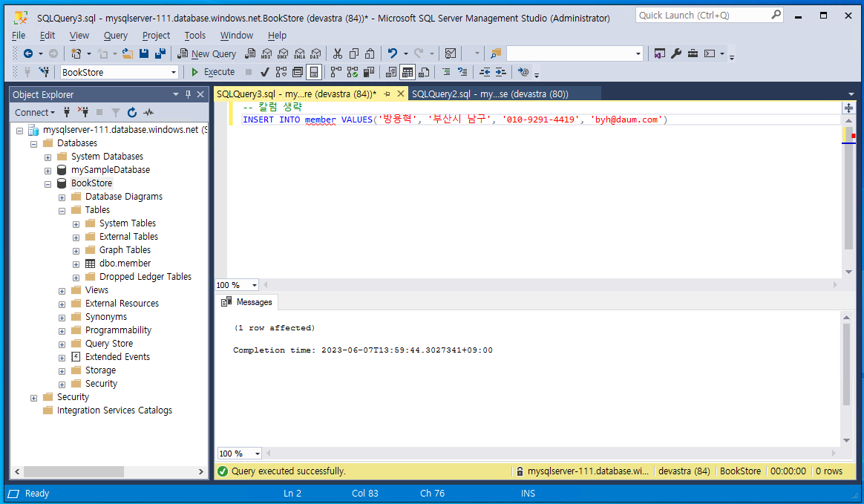Collapse the BookStore database node
The height and width of the screenshot is (504, 864).
(48, 184)
